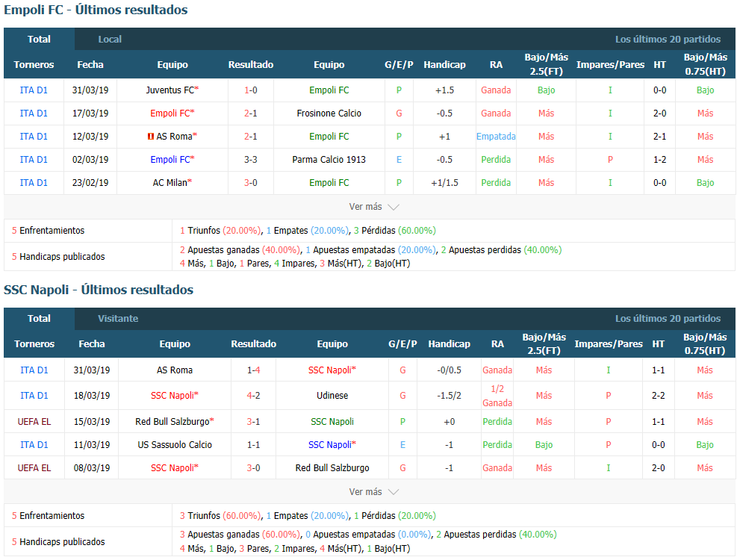
Task: Click Red Bull Salzburgo in 15/03/19 row
Action: [172, 421]
